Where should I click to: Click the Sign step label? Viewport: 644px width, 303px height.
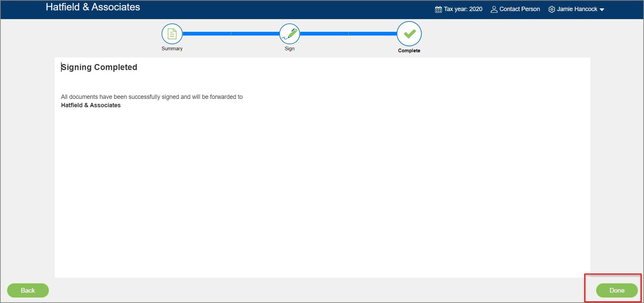(x=289, y=49)
